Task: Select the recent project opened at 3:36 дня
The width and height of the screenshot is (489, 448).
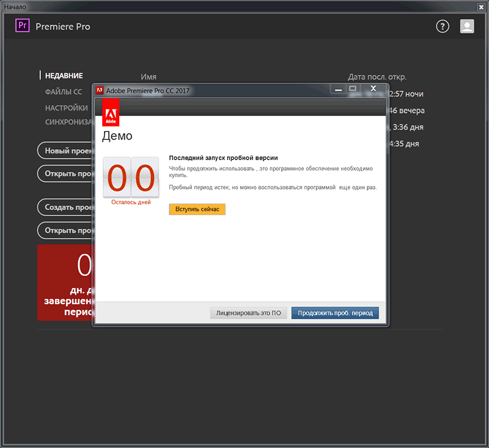Action: pos(406,127)
